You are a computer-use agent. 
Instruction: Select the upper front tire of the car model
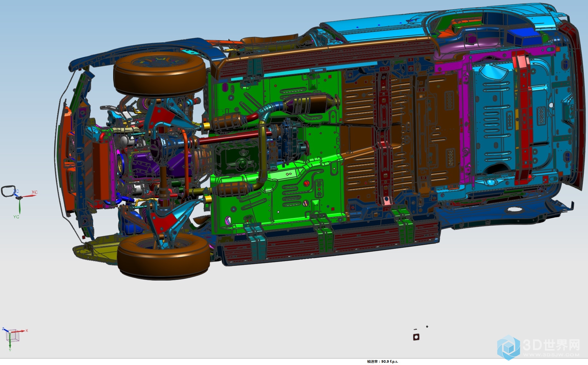159,74
